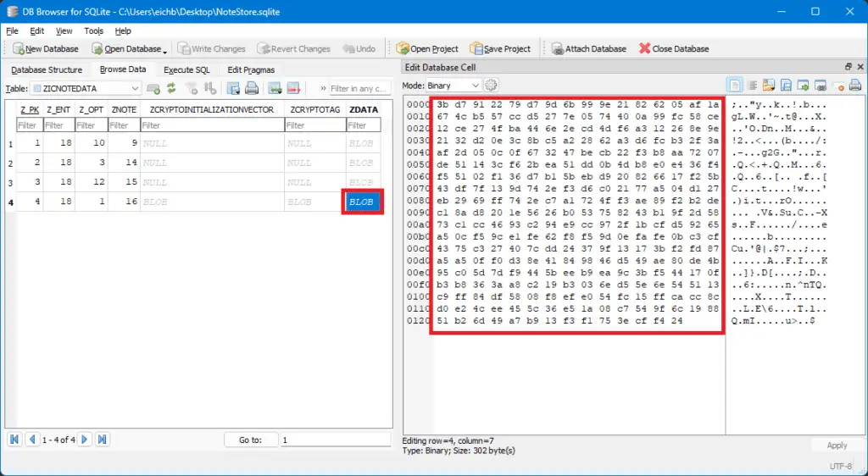The image size is (868, 476).
Task: Switch to the Execute SQL tab
Action: point(186,69)
